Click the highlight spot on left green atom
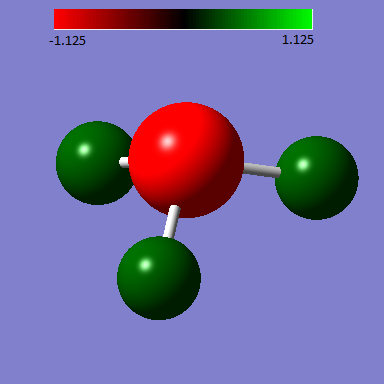This screenshot has width=384, height=384. 84,149
